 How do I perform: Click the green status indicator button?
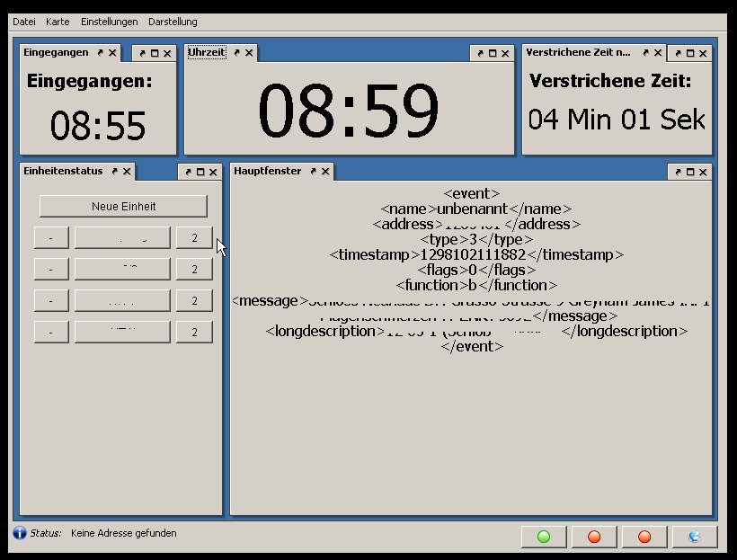[544, 537]
